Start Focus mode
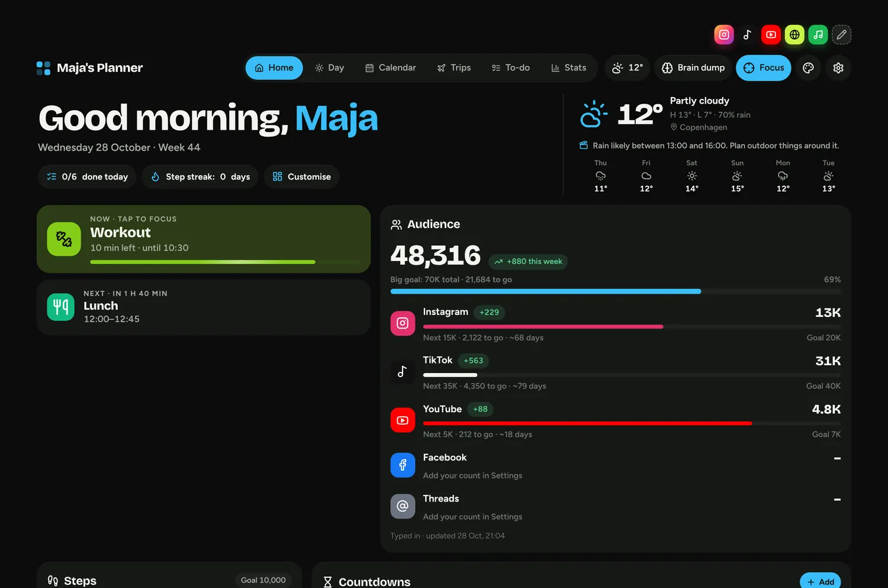Image resolution: width=888 pixels, height=588 pixels. pyautogui.click(x=764, y=68)
